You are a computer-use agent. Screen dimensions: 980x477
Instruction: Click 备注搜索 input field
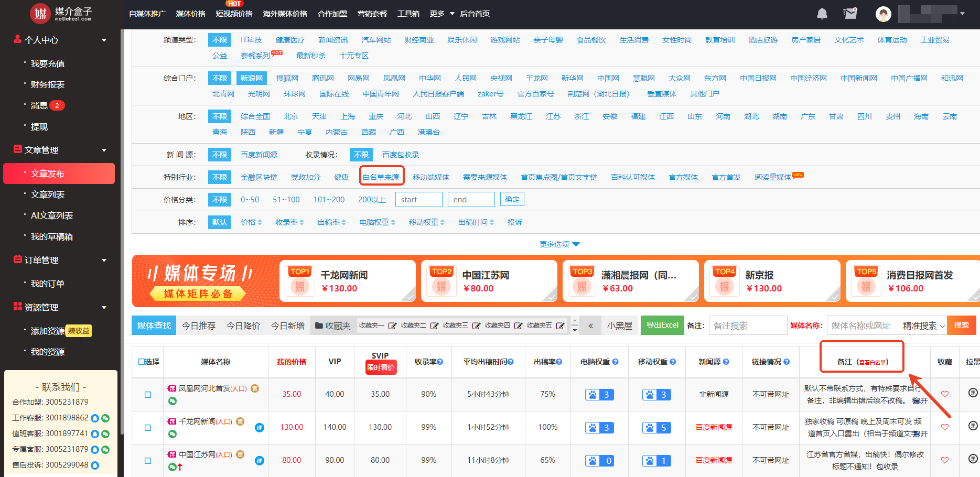coord(748,326)
